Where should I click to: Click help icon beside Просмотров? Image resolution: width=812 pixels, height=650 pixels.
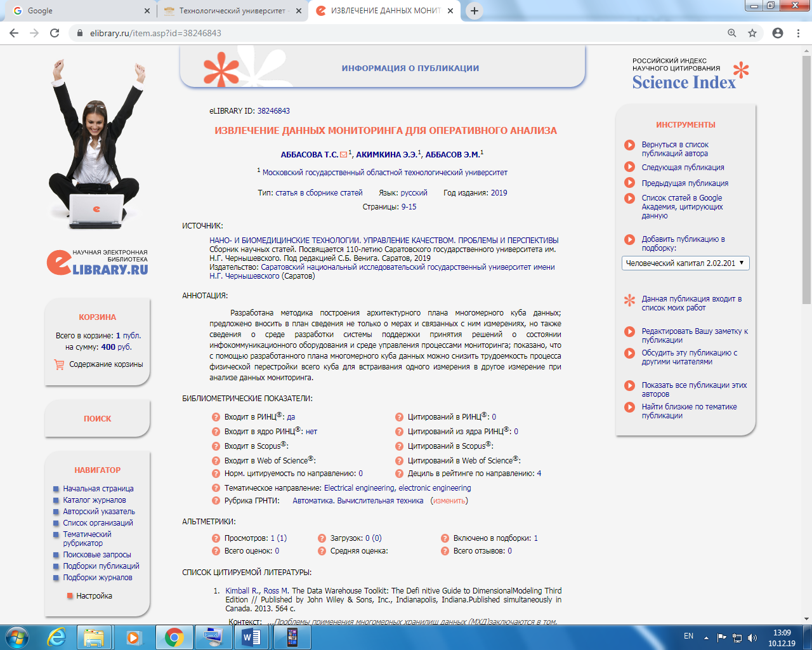[x=216, y=538]
